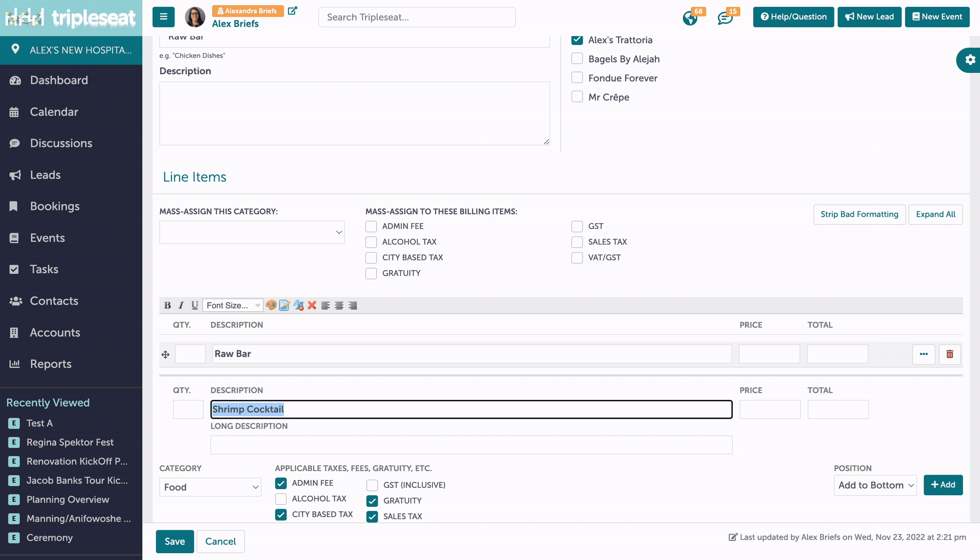Check mass-assign VAT/GST billing item
The image size is (980, 560).
point(577,258)
